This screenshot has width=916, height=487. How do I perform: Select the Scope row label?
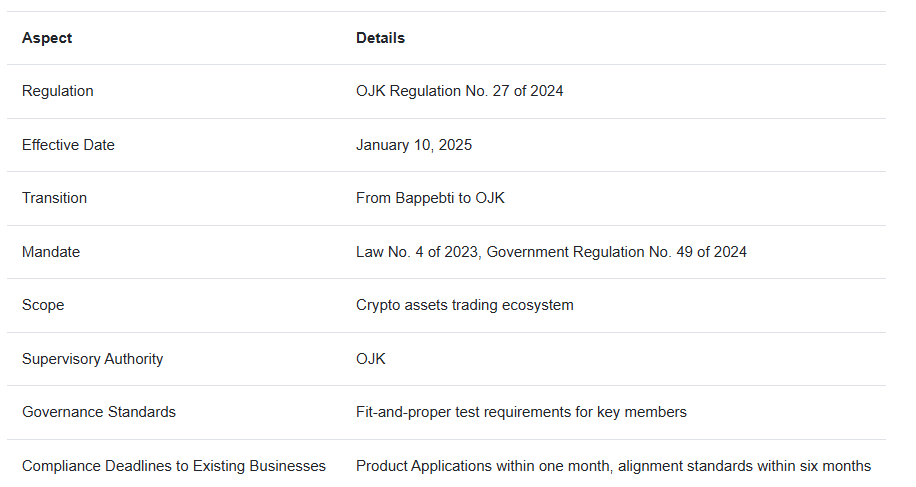pos(43,305)
